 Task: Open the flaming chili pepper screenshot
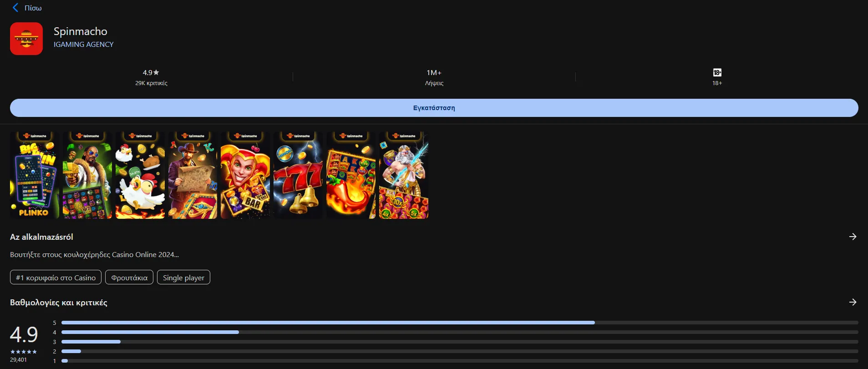point(351,175)
